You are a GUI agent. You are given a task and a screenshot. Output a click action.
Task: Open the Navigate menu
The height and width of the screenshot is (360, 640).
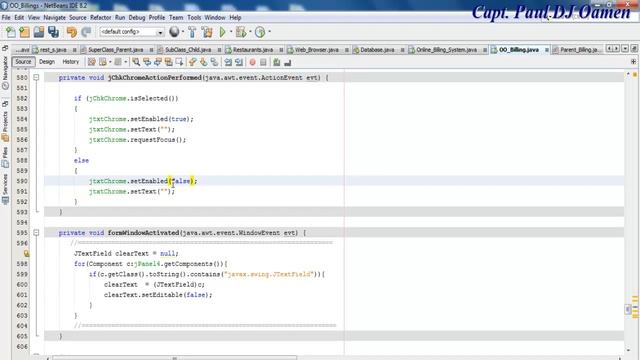[x=55, y=18]
